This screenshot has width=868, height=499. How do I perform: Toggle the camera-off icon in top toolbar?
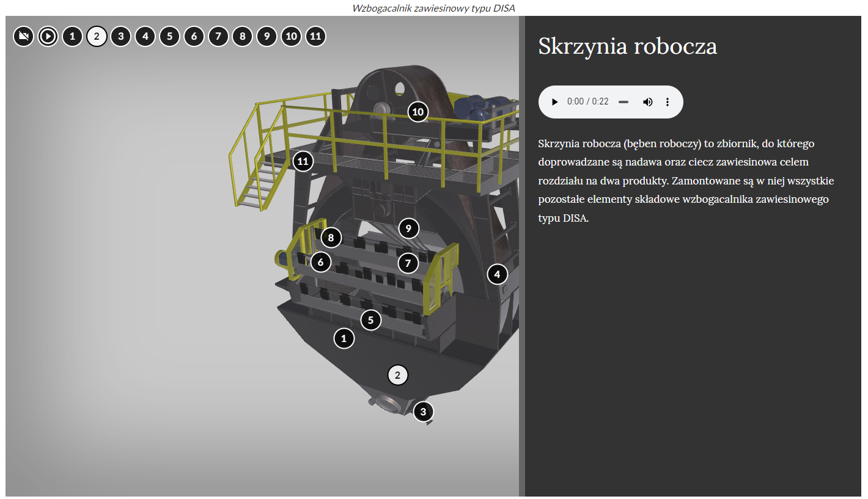click(23, 37)
